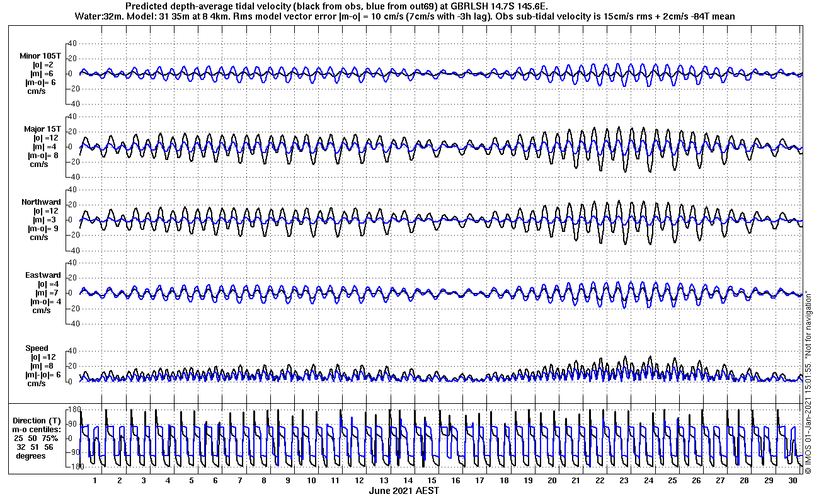The width and height of the screenshot is (819, 504).
Task: Click date label 15 on the x-axis
Action: [x=432, y=481]
